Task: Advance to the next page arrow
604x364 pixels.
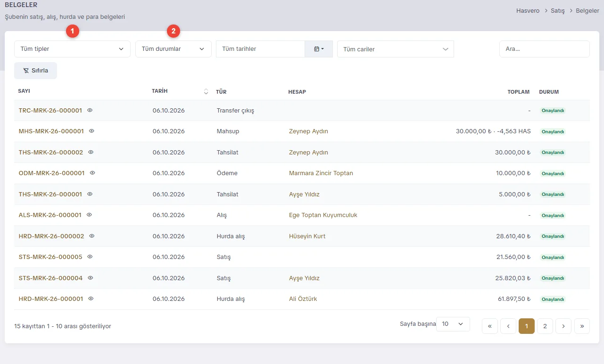Action: point(563,326)
